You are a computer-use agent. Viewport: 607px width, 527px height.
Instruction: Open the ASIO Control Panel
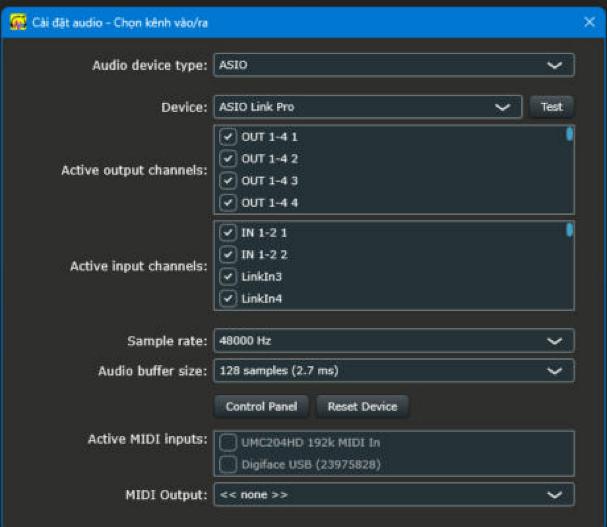[x=261, y=407]
